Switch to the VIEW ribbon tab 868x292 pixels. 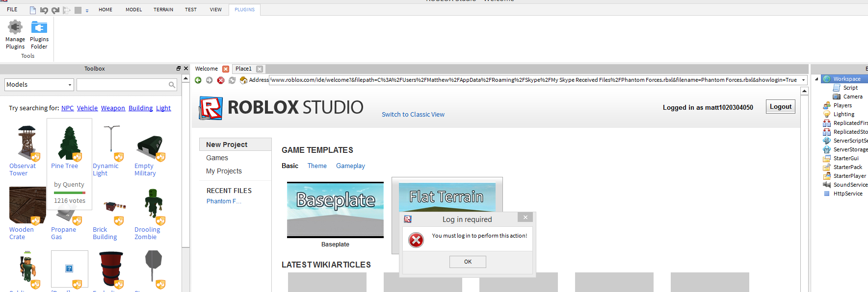(216, 9)
